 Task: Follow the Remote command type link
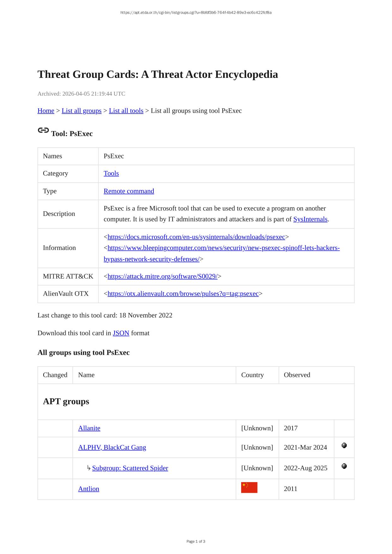129,191
